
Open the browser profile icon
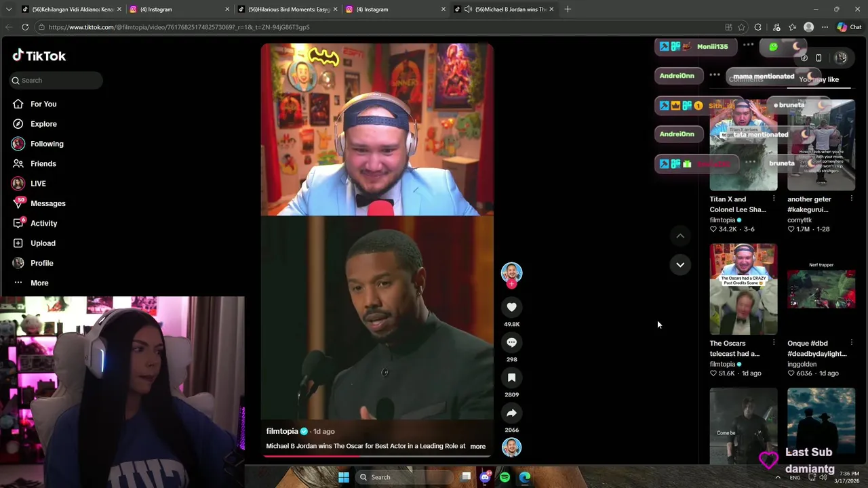click(x=808, y=27)
